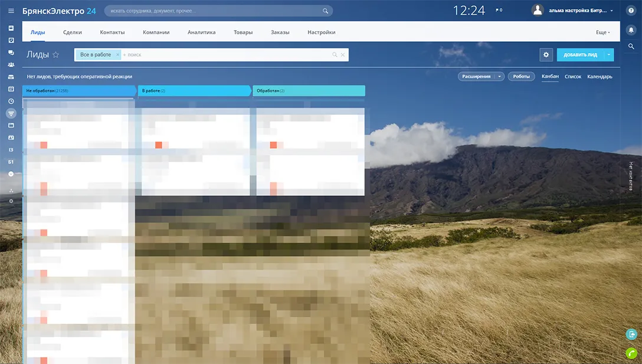Image resolution: width=642 pixels, height=364 pixels.
Task: Open the arrow beside ДОБАВИТЬ ЛИД
Action: (609, 55)
